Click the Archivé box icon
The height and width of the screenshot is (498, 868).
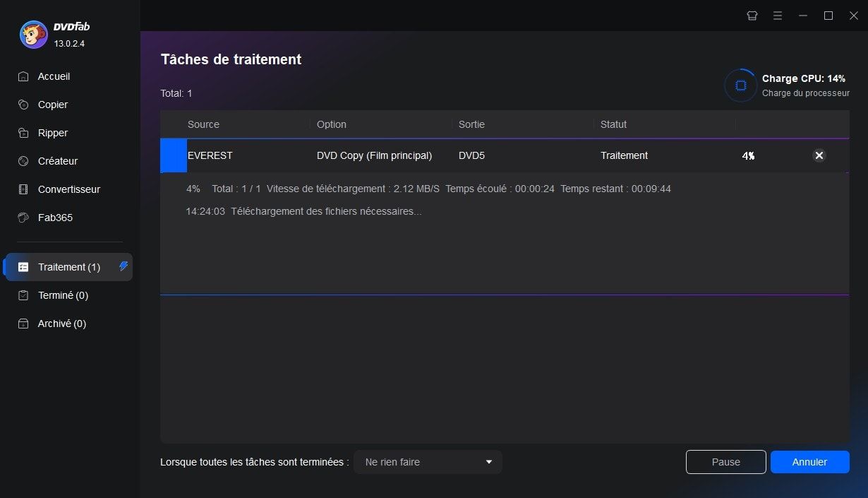[x=23, y=324]
